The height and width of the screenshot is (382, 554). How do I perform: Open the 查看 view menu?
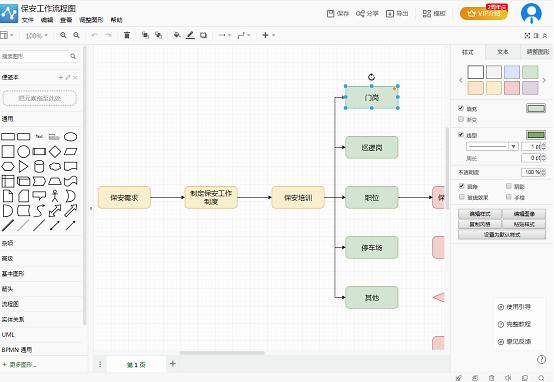point(66,20)
